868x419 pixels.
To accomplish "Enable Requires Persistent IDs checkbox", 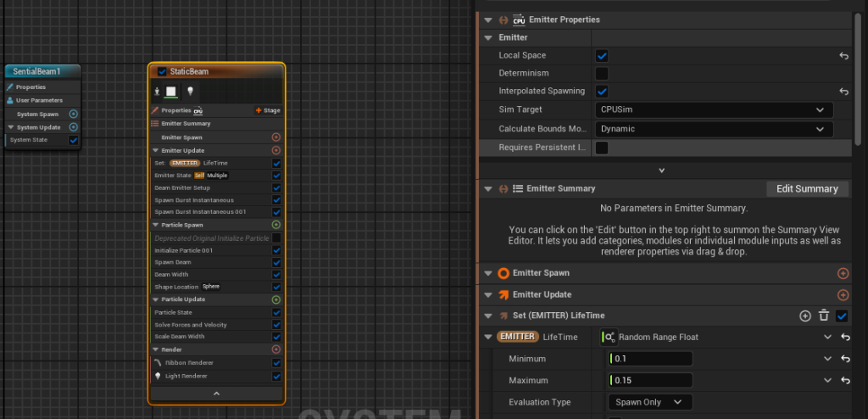I will pyautogui.click(x=602, y=148).
